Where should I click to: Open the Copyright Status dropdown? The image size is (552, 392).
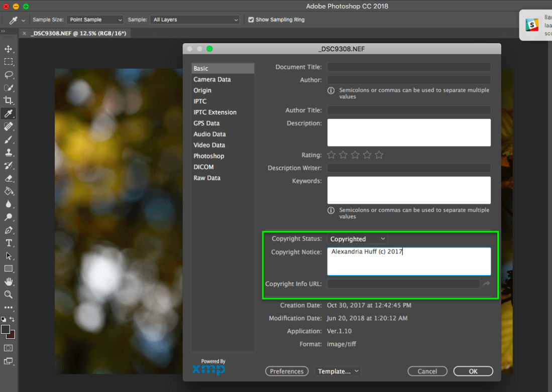click(x=357, y=238)
